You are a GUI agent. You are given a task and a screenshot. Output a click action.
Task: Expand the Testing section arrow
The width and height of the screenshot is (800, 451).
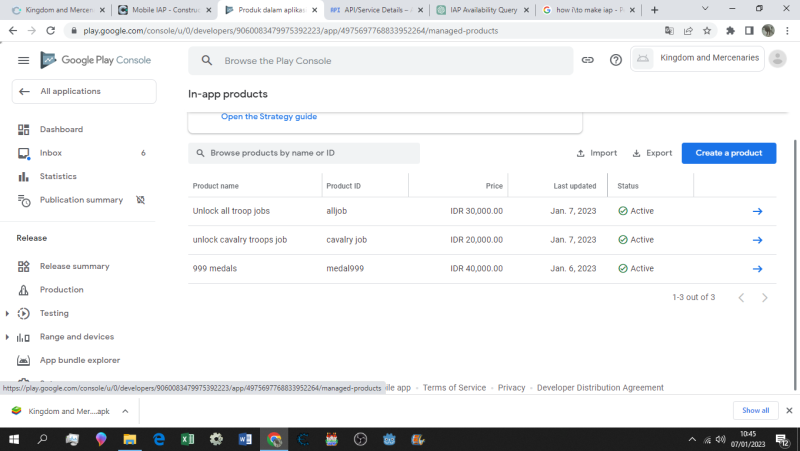[x=7, y=313]
